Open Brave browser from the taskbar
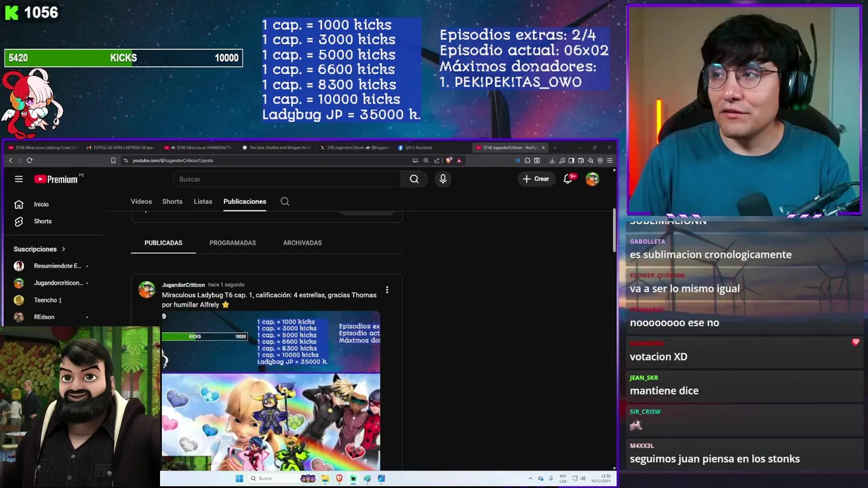 point(339,479)
